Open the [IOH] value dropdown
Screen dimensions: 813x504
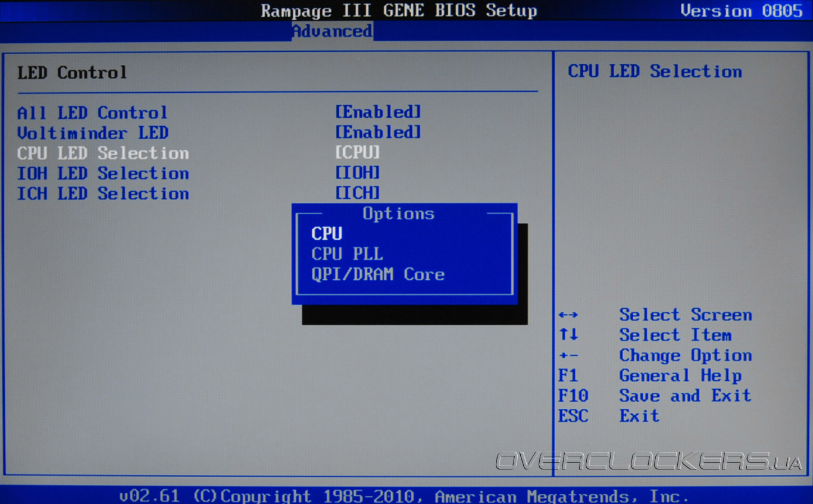[x=357, y=173]
